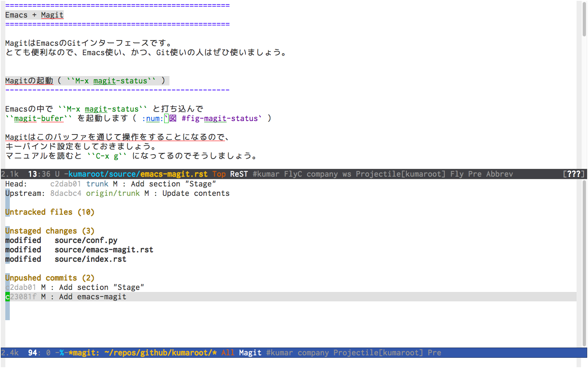Viewport: 588px width, 368px height.
Task: Click the :num: role text
Action: click(153, 119)
